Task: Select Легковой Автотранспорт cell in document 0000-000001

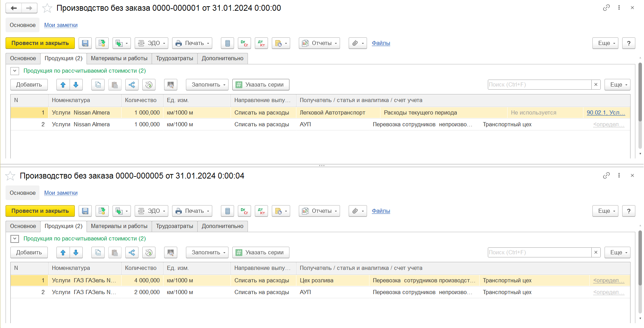Action: tap(338, 113)
